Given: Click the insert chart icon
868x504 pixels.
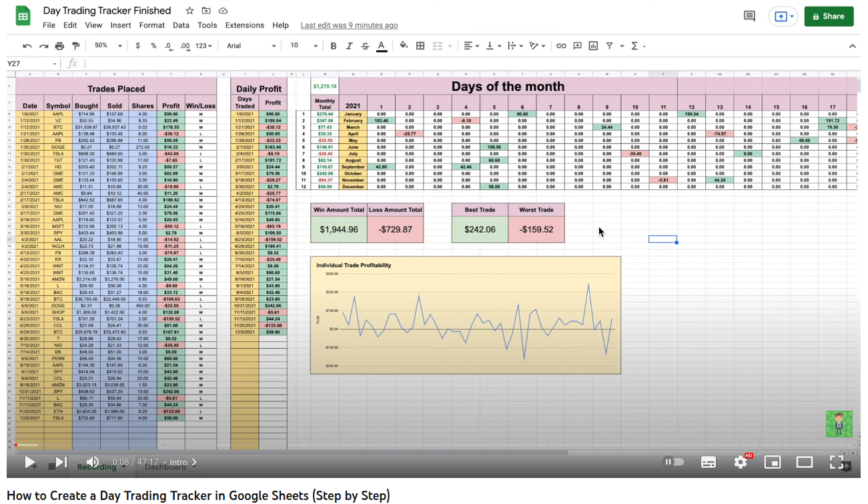Looking at the screenshot, I should [x=592, y=46].
